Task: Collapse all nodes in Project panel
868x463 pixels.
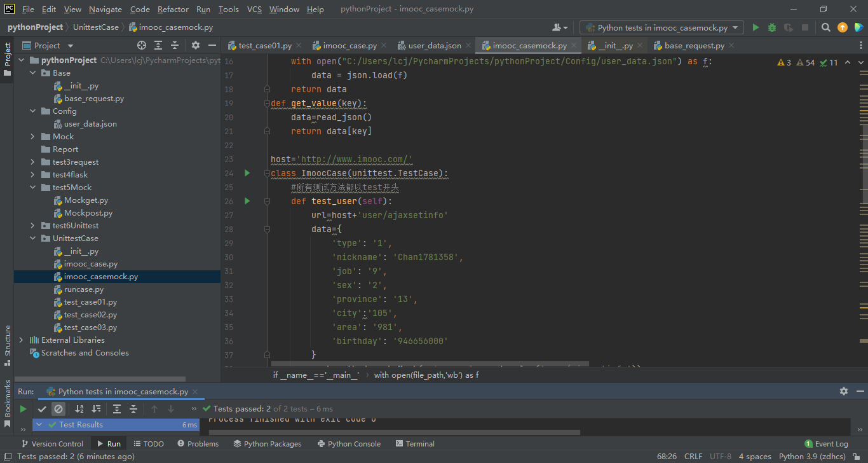Action: point(175,45)
